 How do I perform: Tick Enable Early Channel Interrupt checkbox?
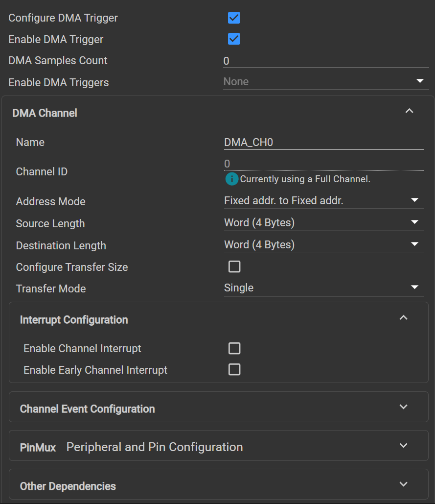point(234,369)
